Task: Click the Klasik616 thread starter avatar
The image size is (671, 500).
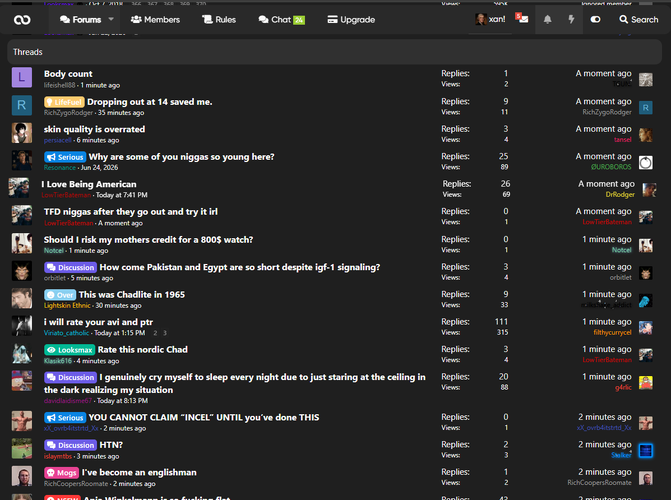Action: pos(22,354)
